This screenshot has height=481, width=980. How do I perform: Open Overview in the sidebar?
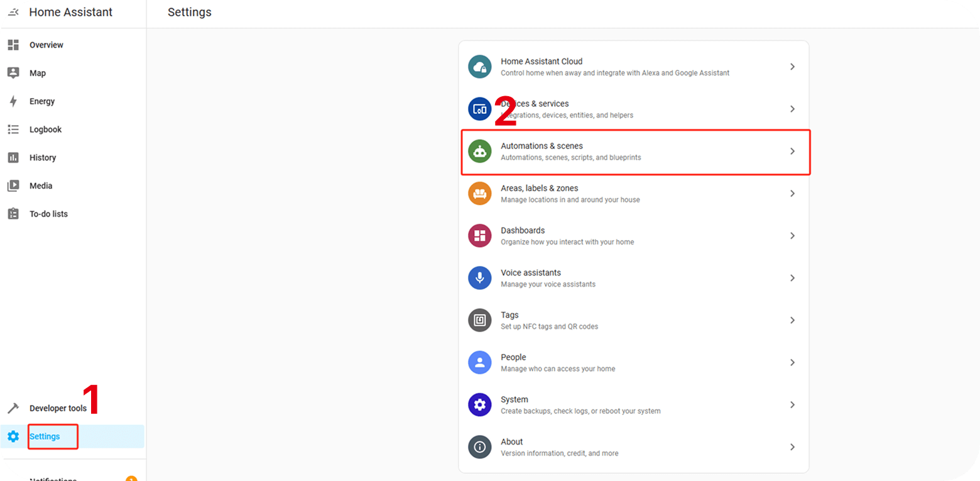click(72, 45)
